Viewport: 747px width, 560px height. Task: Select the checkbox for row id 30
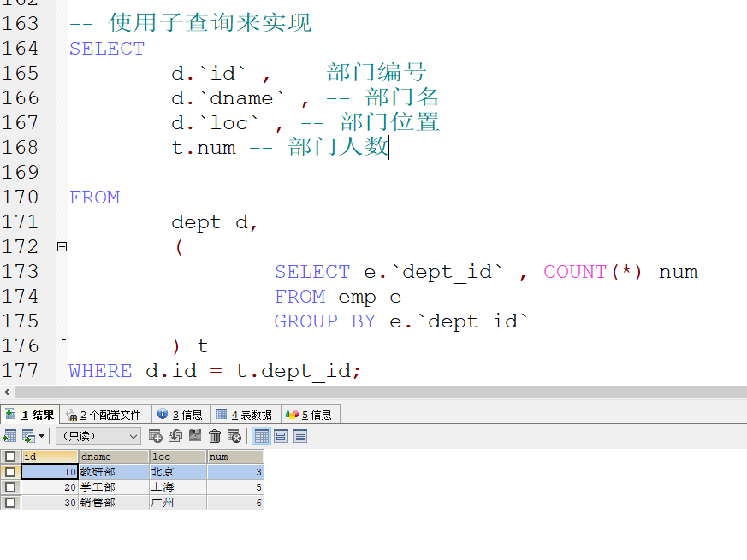[10, 502]
